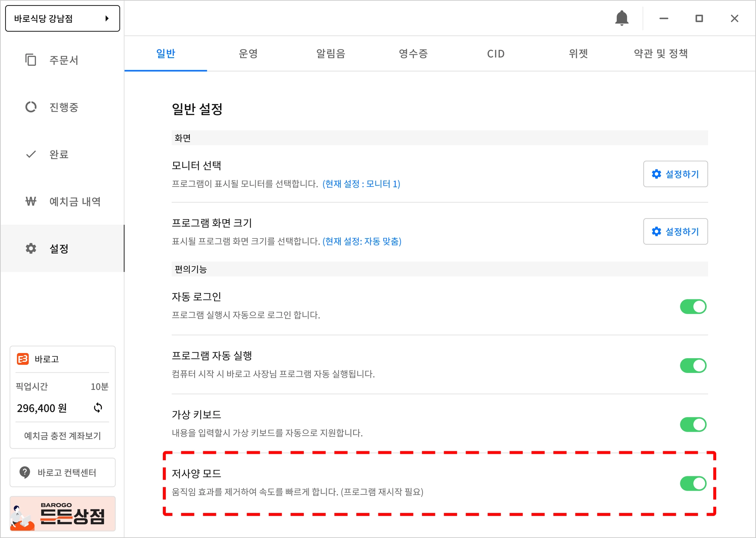The height and width of the screenshot is (538, 756).
Task: Click the 완료 checkmark icon
Action: click(x=31, y=154)
